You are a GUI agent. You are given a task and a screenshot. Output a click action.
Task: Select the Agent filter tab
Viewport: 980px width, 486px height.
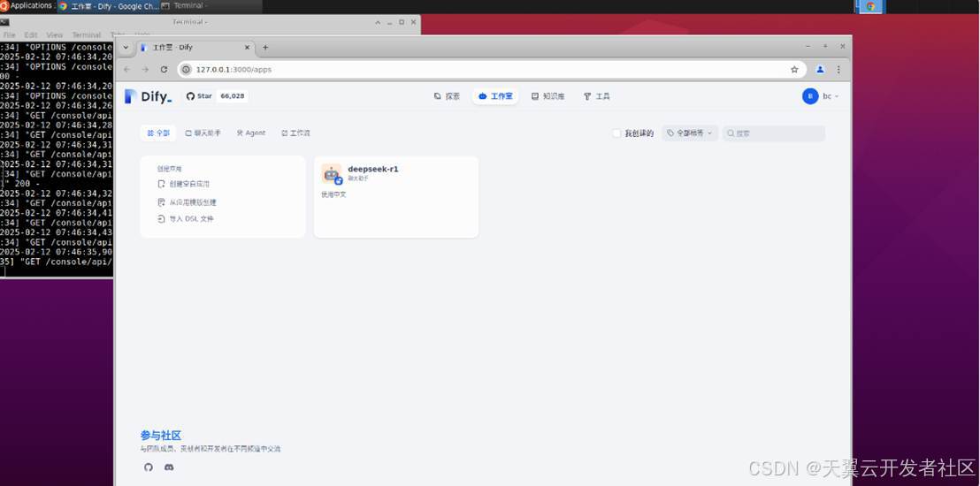(x=251, y=133)
